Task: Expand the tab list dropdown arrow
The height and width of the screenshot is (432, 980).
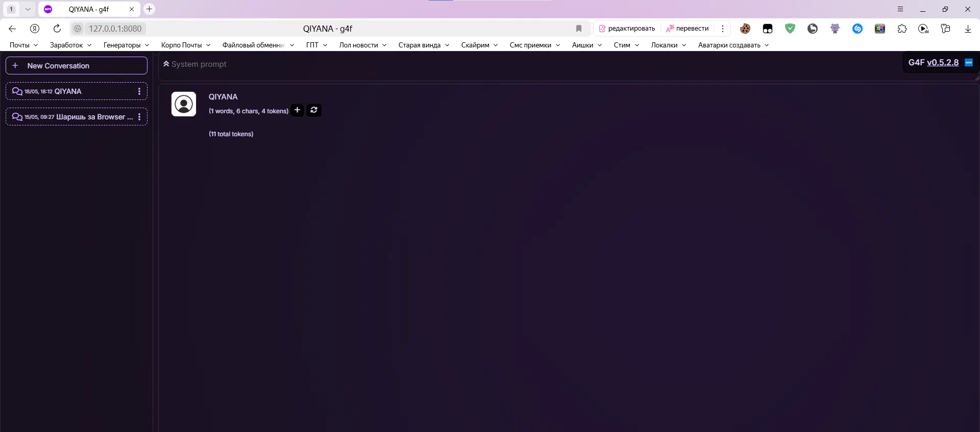Action: 28,9
